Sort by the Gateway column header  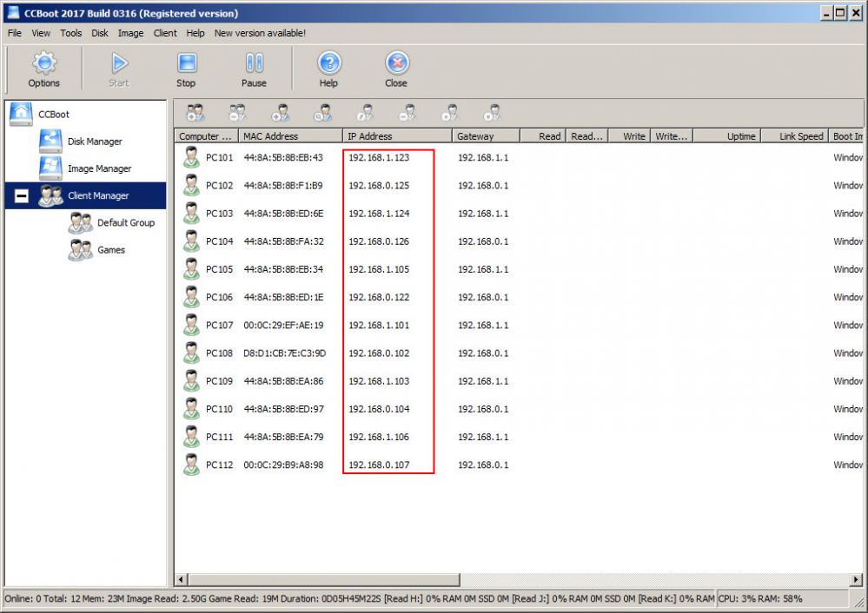pos(487,136)
